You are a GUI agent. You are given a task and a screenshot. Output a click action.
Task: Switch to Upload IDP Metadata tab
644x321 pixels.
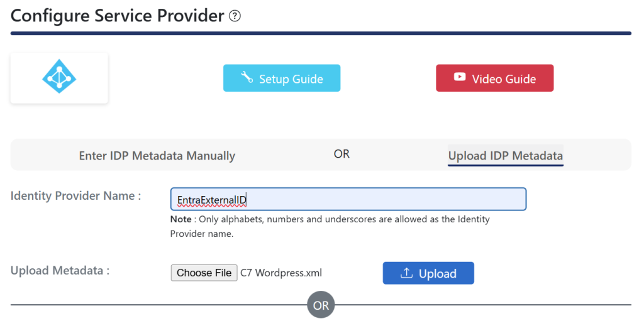pos(506,156)
